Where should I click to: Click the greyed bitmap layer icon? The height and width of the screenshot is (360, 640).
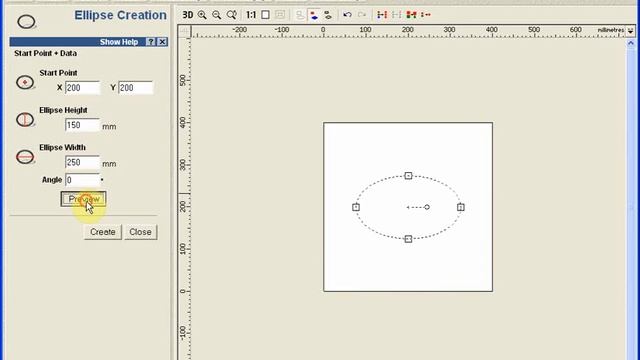click(300, 15)
